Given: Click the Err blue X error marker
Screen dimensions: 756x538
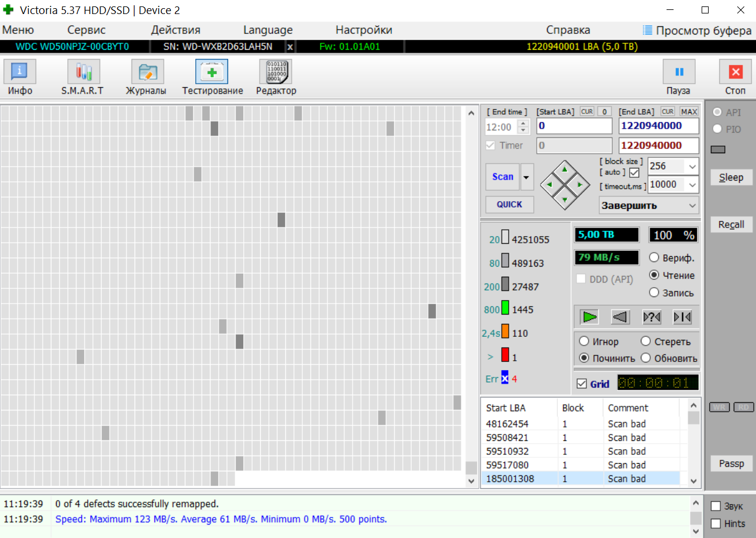Looking at the screenshot, I should coord(505,378).
